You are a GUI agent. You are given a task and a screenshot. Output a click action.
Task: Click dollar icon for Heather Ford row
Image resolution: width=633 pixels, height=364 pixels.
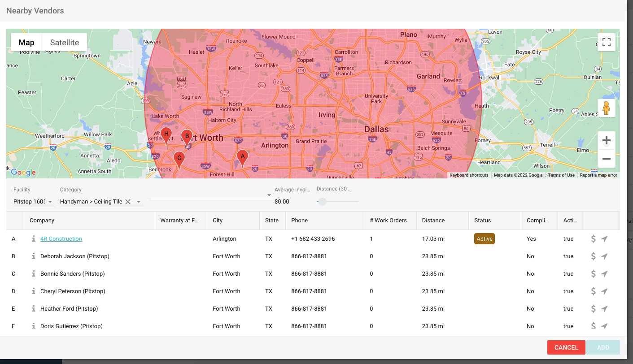pyautogui.click(x=594, y=309)
